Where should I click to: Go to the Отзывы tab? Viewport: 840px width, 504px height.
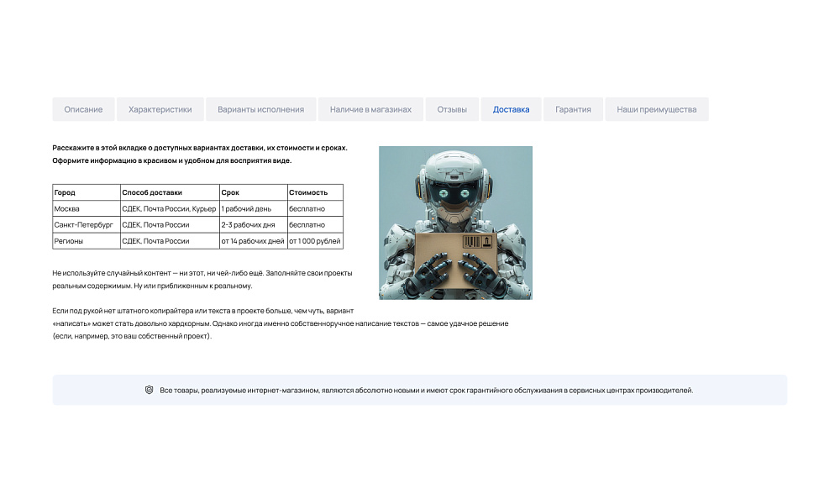pyautogui.click(x=452, y=109)
